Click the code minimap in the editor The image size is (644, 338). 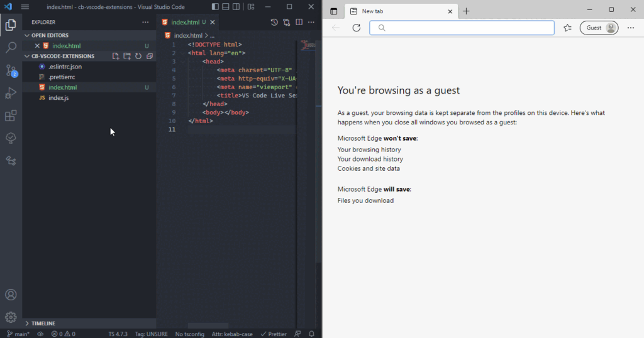tap(308, 45)
